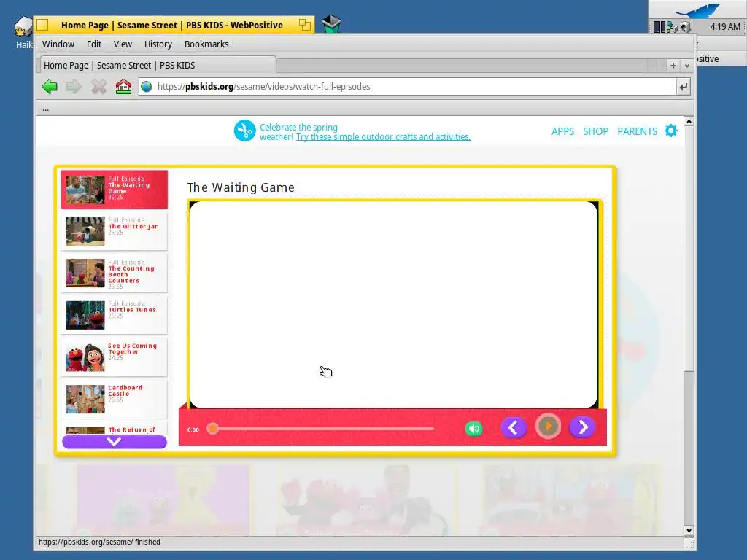747x560 pixels.
Task: Click The Counting Booth Counters title
Action: (x=131, y=274)
